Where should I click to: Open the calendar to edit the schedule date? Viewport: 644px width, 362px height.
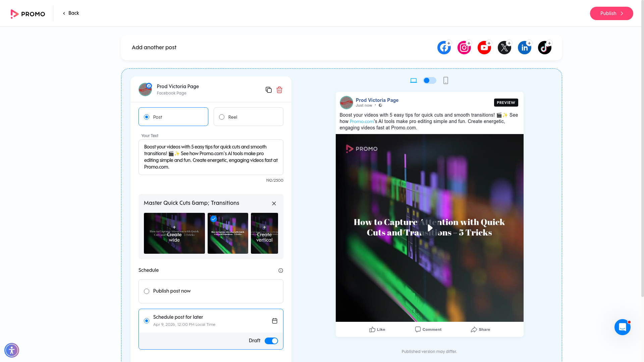click(x=274, y=320)
